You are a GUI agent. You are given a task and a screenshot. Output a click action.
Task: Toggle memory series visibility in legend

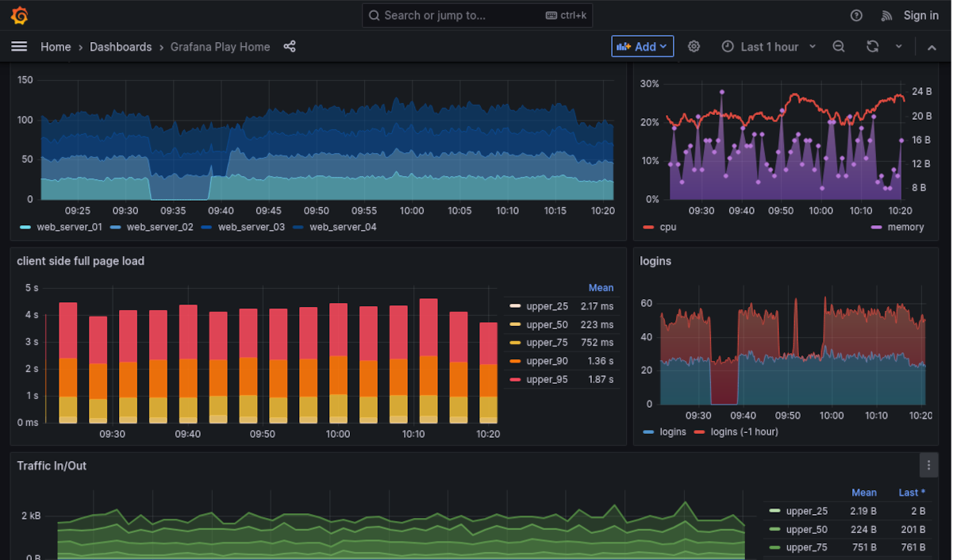pos(905,227)
